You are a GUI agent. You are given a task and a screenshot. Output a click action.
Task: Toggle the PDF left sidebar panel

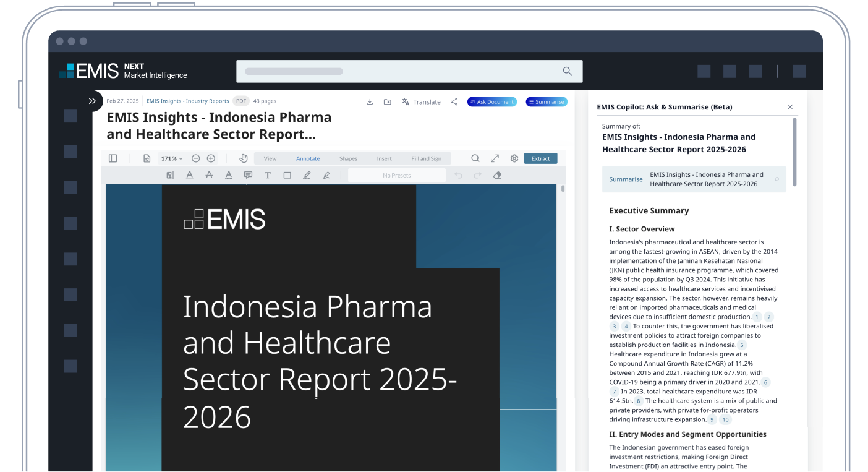(113, 158)
